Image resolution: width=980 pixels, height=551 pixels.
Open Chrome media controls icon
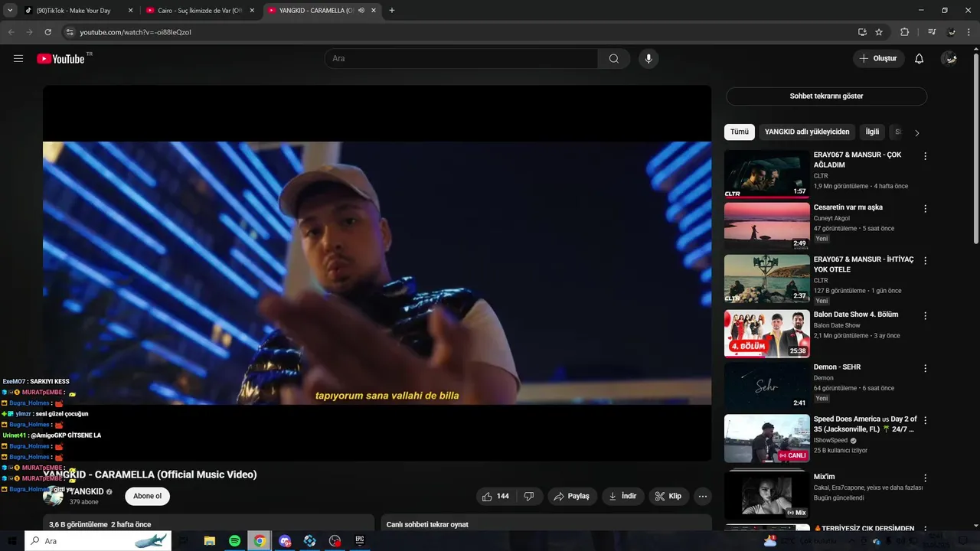pyautogui.click(x=932, y=32)
